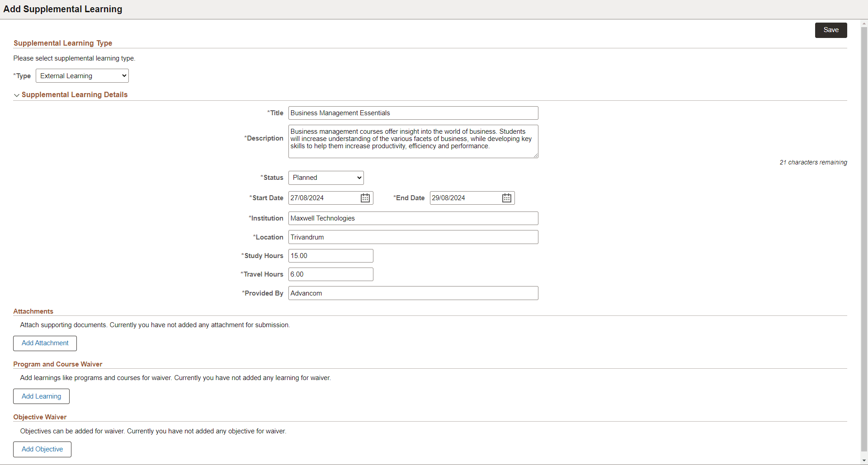This screenshot has height=465, width=868.
Task: Open the Status dropdown
Action: click(x=326, y=178)
